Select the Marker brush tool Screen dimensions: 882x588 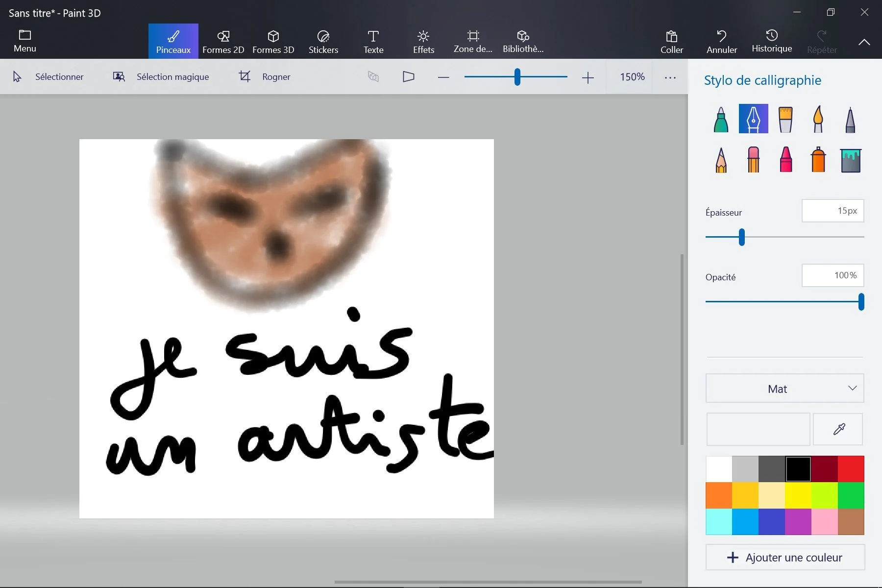point(721,119)
